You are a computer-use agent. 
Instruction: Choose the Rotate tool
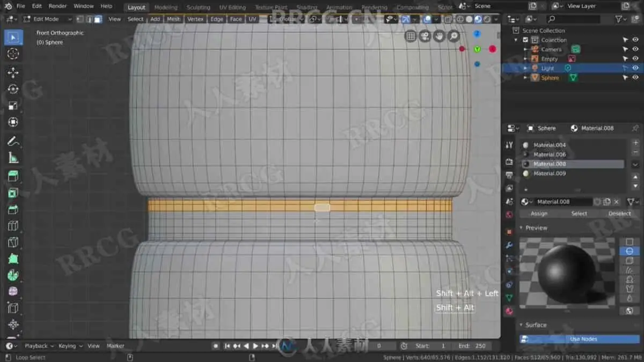click(x=13, y=89)
